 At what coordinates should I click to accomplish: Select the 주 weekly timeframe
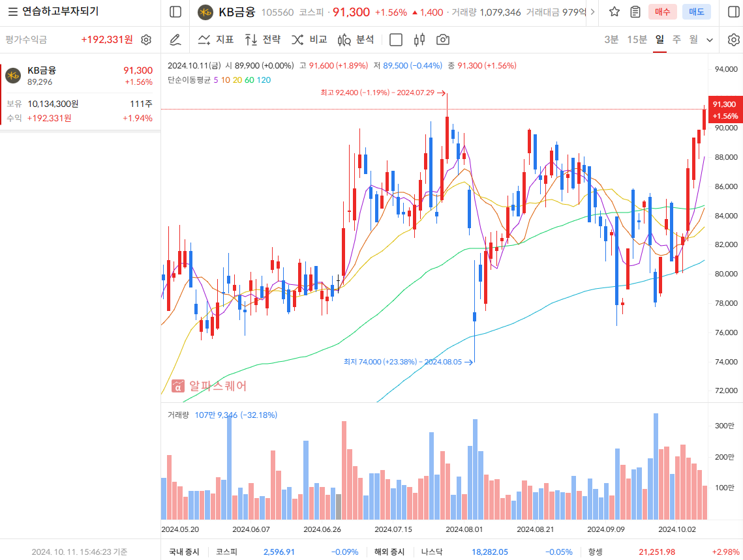(676, 40)
